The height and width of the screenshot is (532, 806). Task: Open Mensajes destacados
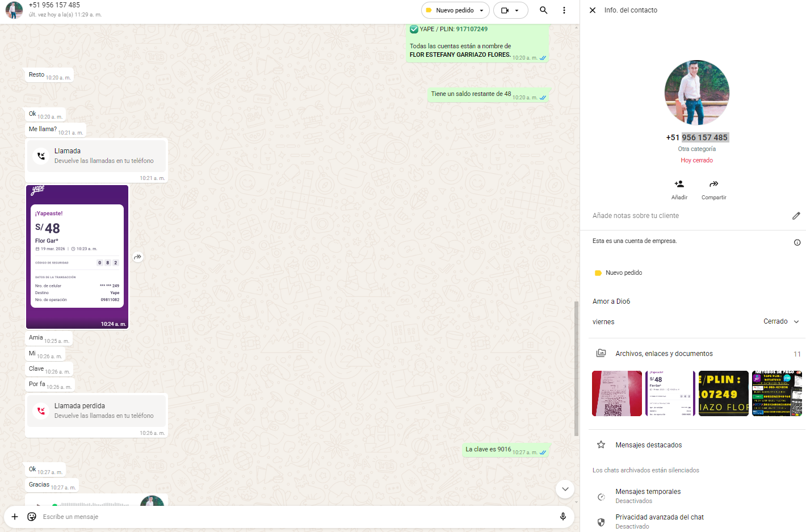[648, 445]
